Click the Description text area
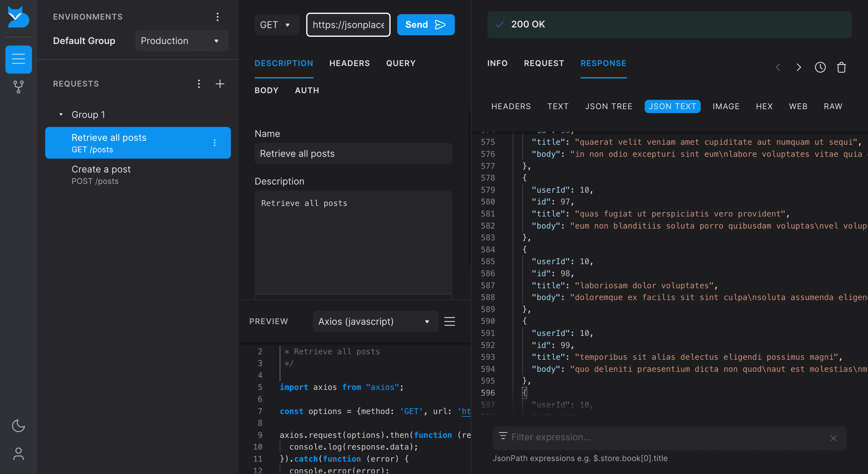Screen dimensions: 868x474 coord(353,245)
